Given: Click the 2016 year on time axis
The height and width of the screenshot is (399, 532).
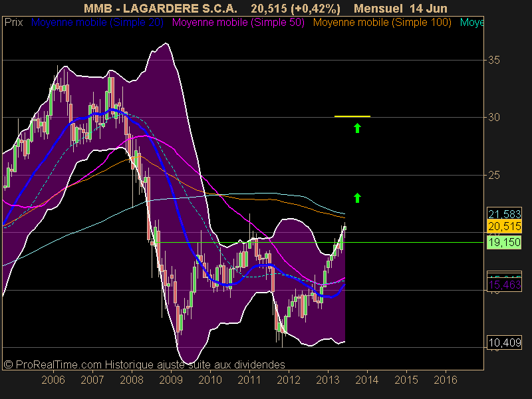Looking at the screenshot, I should [446, 380].
